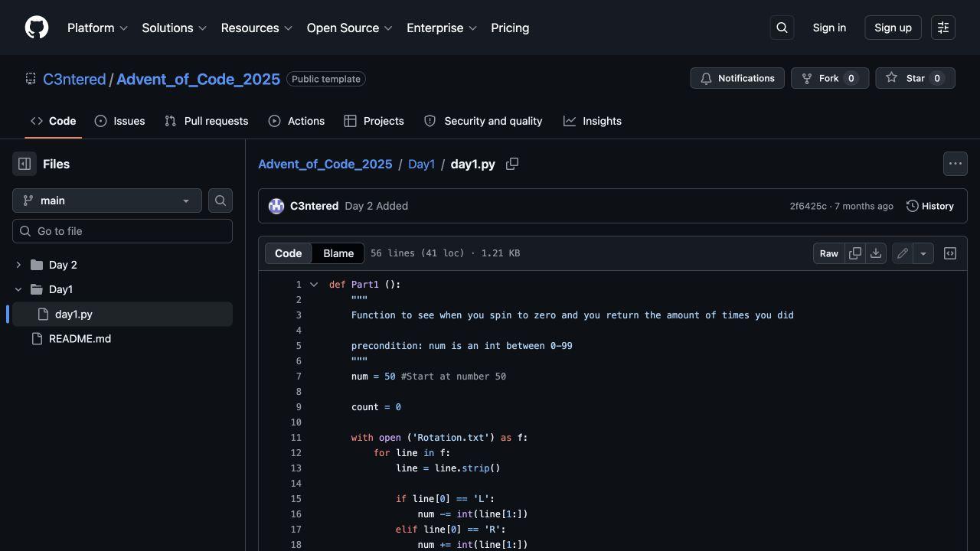Click the Day1 open folder icon
Viewport: 980px width, 551px height.
pyautogui.click(x=37, y=289)
